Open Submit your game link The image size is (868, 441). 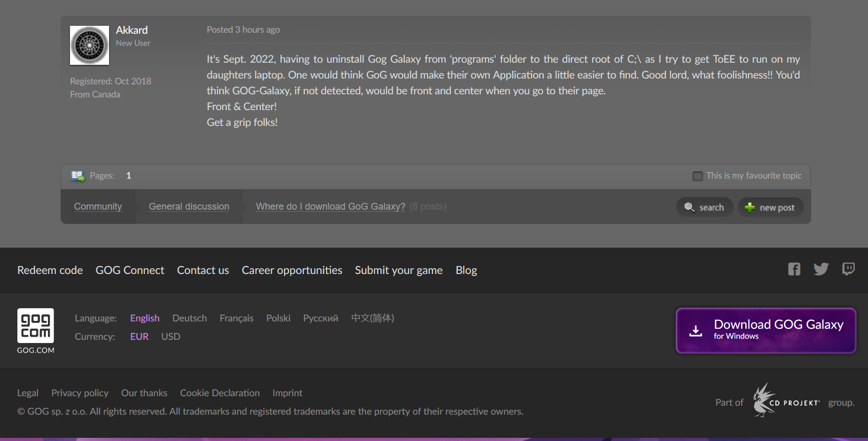[x=399, y=270]
